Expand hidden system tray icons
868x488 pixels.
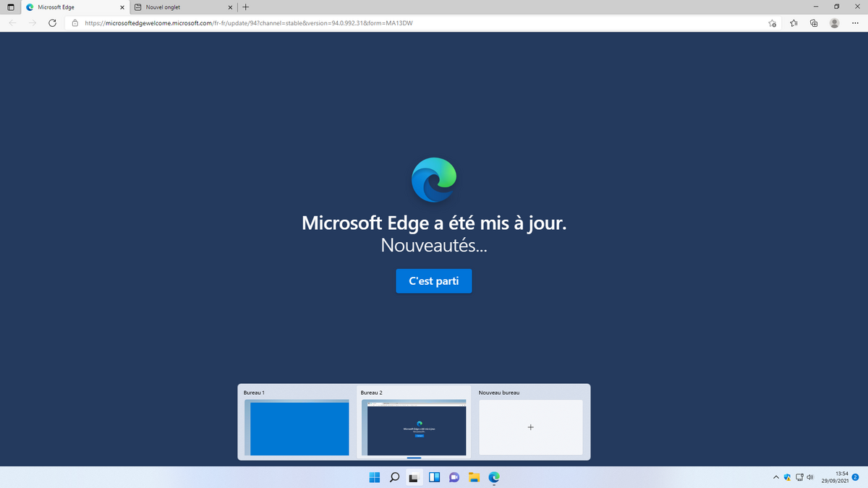tap(775, 477)
